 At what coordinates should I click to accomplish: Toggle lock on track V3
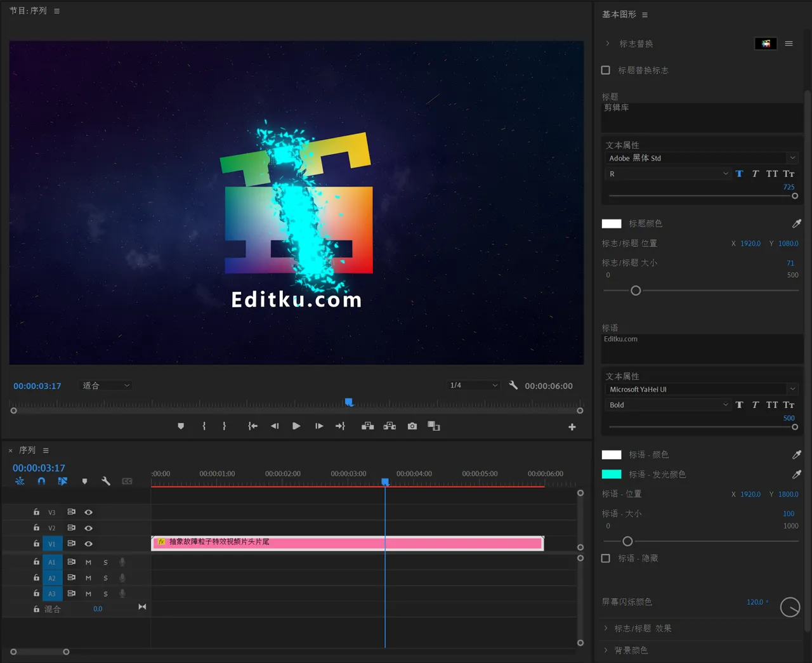pos(36,512)
